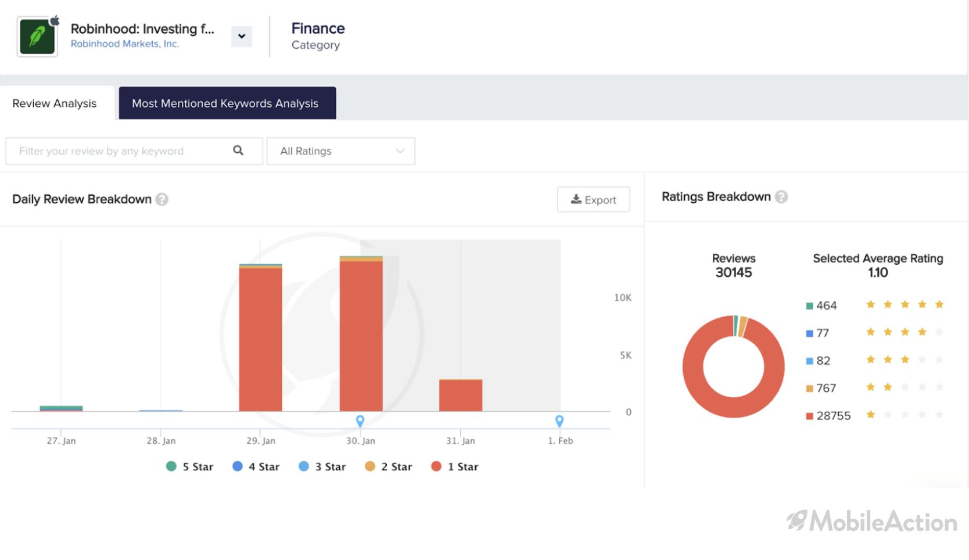Click the Ratings Breakdown help icon
This screenshot has height=560, width=969.
pos(781,197)
